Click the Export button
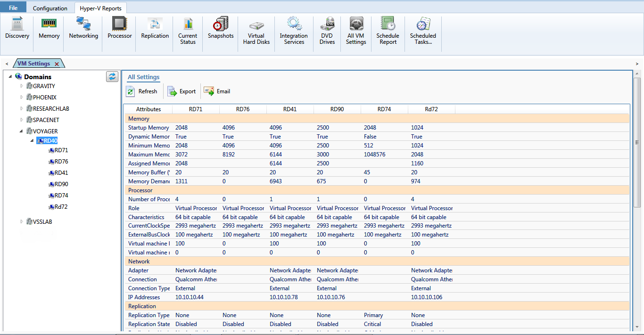The image size is (644, 335). point(182,91)
